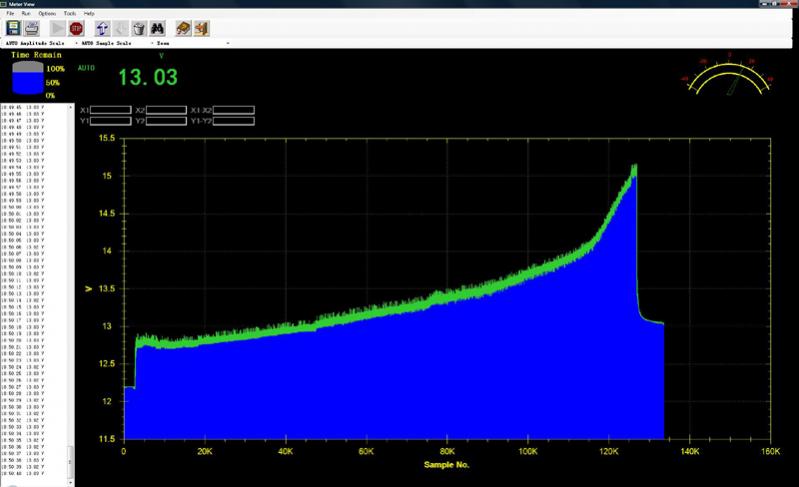The image size is (799, 487).
Task: Click the 15.5 tick label on y-axis
Action: [x=106, y=138]
